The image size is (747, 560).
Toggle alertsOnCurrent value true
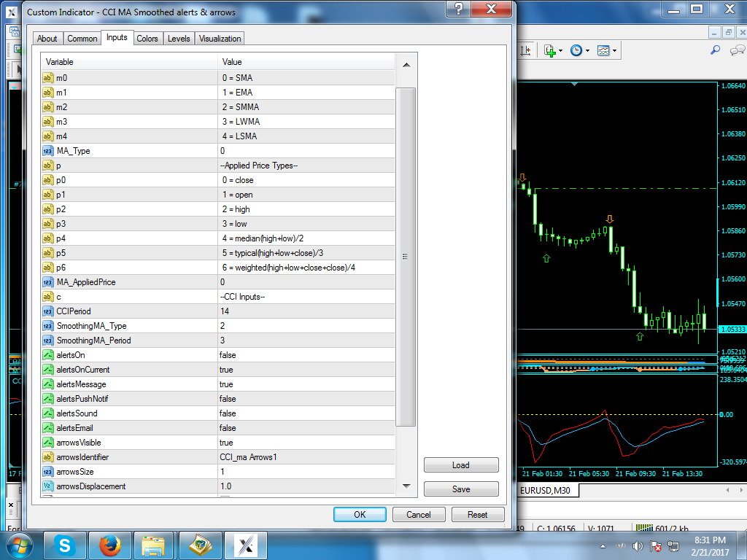click(x=306, y=370)
